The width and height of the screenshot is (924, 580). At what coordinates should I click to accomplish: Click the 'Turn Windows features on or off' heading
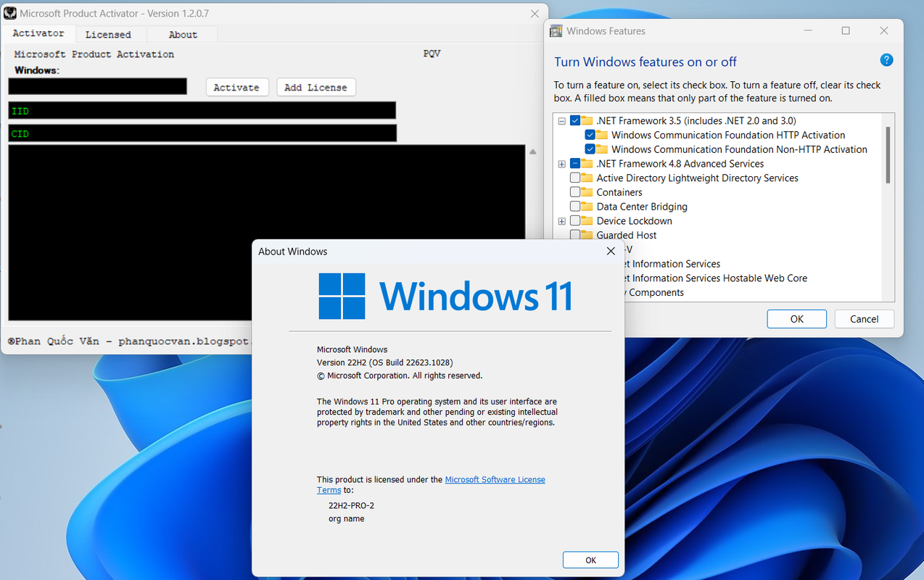(x=645, y=62)
